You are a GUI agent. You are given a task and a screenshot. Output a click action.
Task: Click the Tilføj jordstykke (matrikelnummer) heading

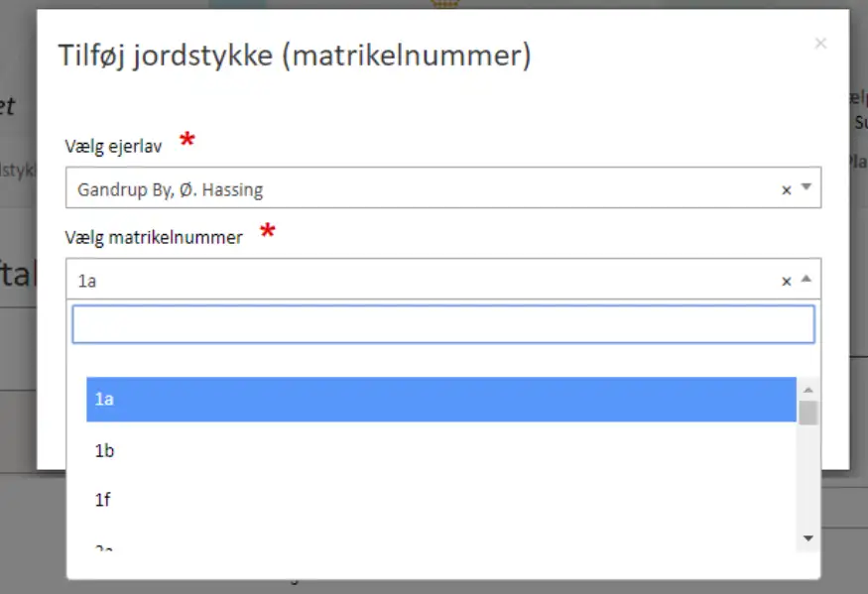[x=295, y=56]
